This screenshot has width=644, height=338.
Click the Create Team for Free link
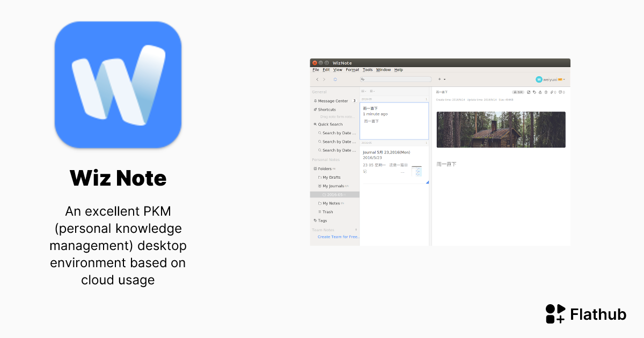pos(338,237)
